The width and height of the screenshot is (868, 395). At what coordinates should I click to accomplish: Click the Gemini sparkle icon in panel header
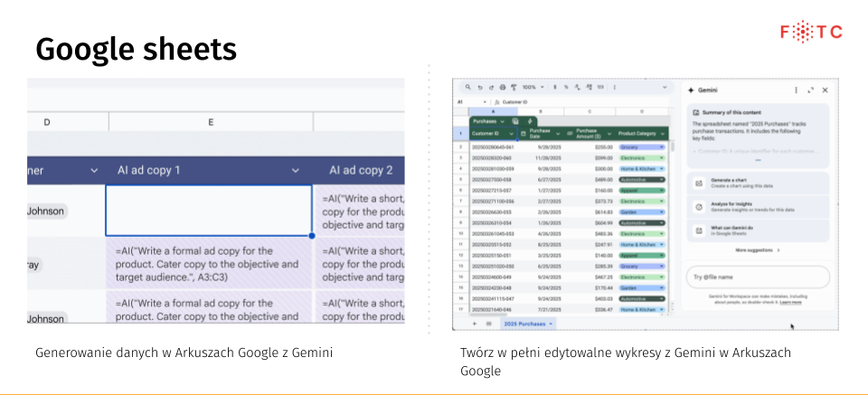click(691, 90)
